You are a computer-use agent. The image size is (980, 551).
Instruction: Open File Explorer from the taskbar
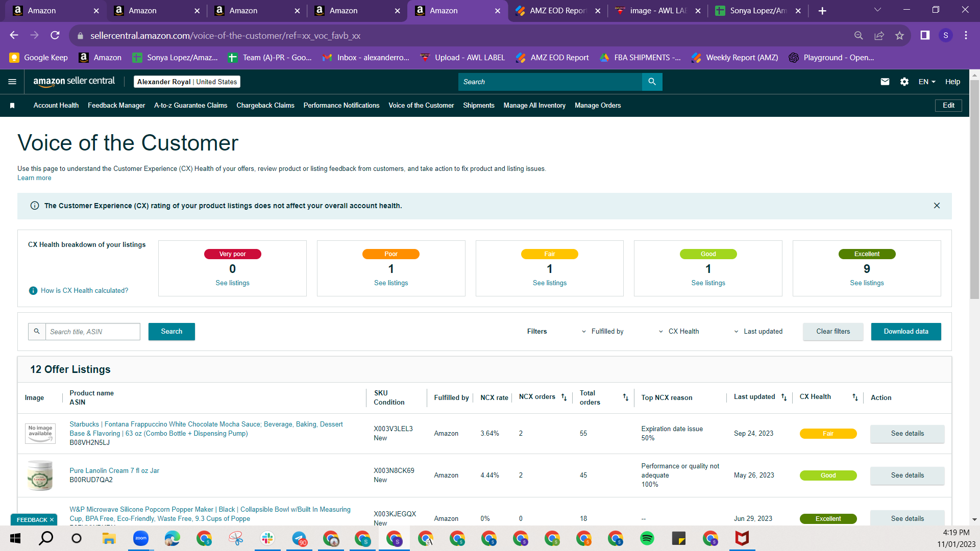(109, 538)
